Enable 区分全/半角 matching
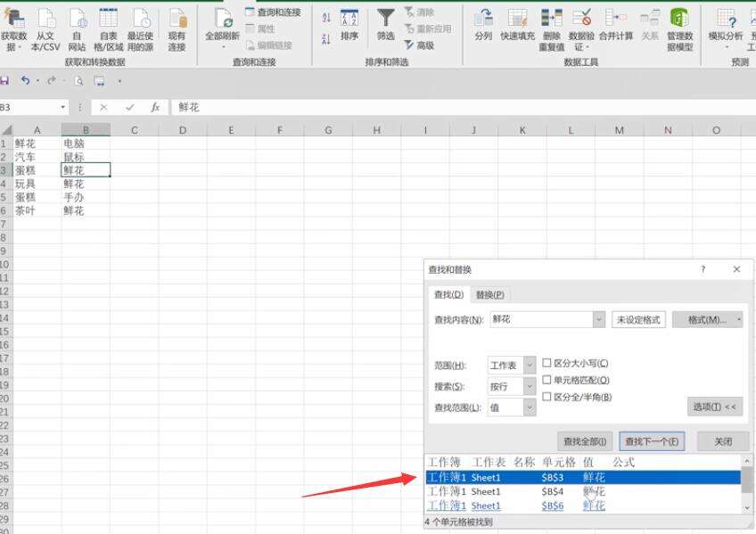The image size is (756, 534). pyautogui.click(x=547, y=398)
